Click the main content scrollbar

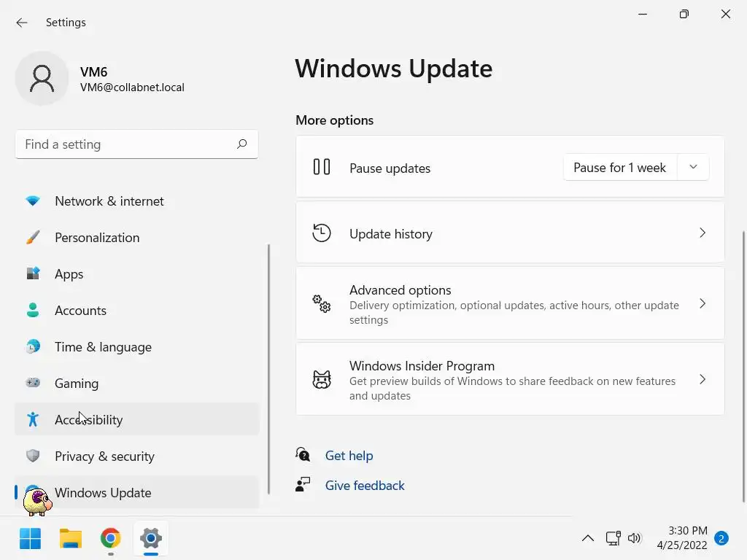745,367
